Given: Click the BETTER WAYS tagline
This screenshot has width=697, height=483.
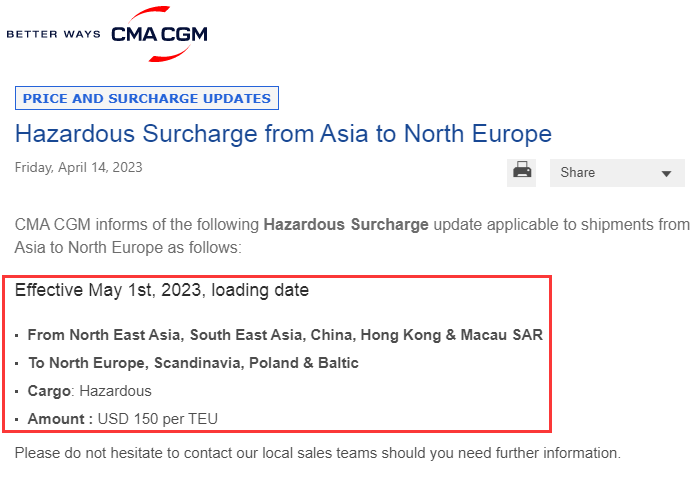Looking at the screenshot, I should [53, 34].
